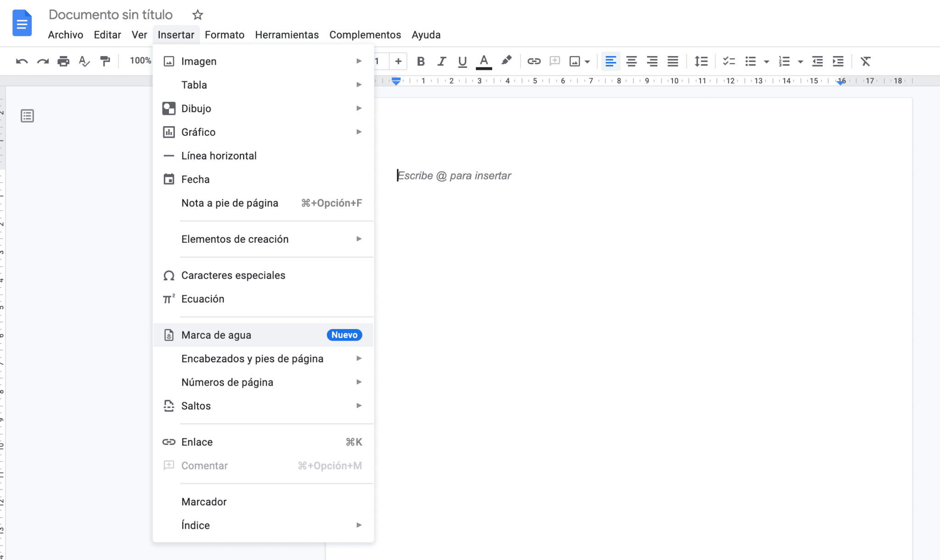Screen dimensions: 940x560
Task: Toggle italic formatting
Action: click(441, 61)
